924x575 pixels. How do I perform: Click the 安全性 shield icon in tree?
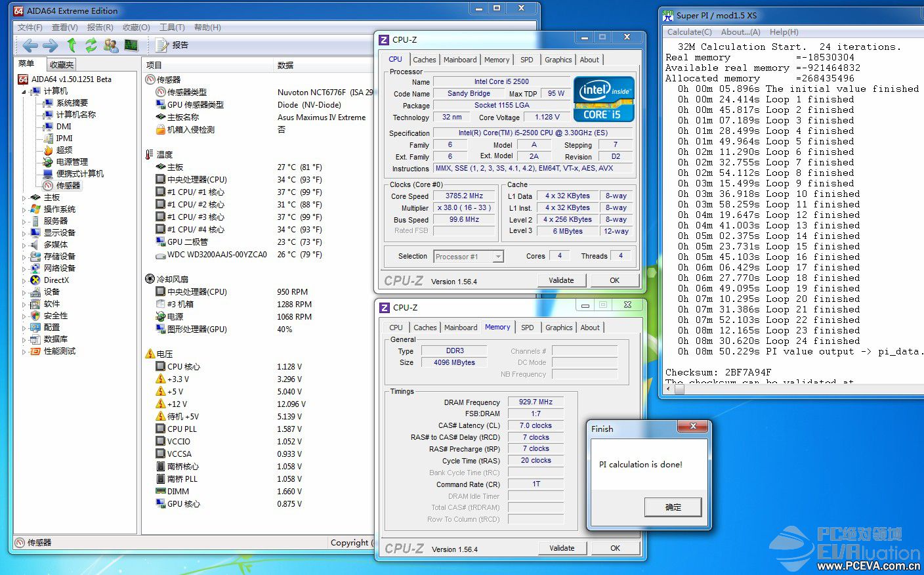35,316
